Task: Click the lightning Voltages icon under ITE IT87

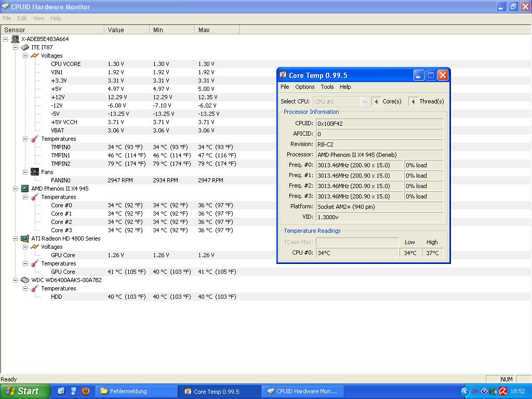Action: click(35, 56)
